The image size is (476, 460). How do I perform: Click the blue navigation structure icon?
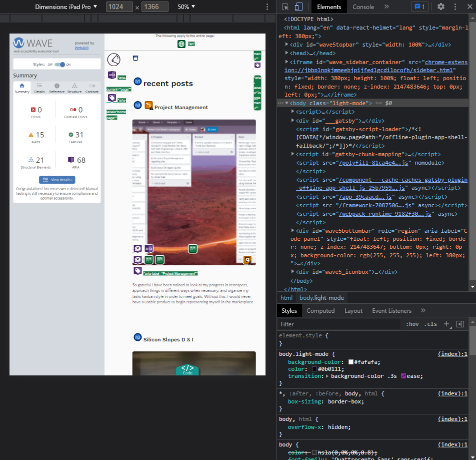coord(135,58)
